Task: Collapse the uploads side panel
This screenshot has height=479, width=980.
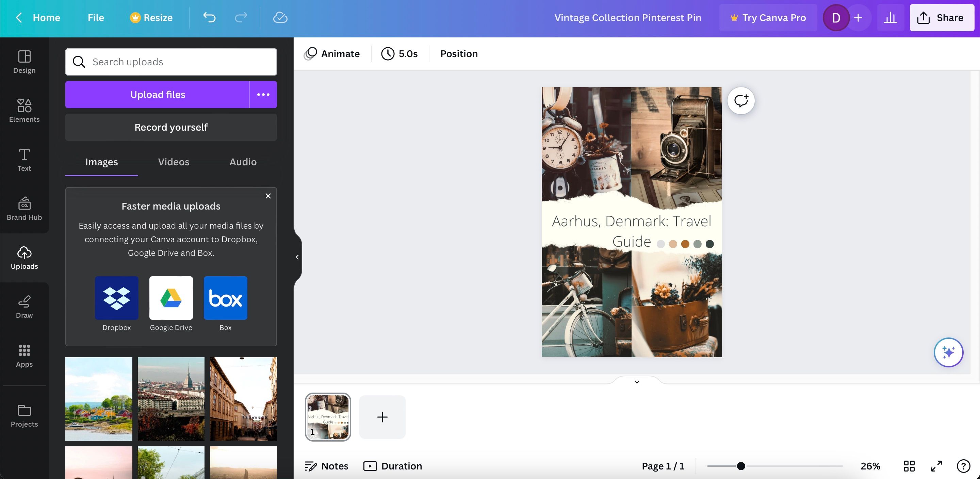Action: click(x=297, y=257)
